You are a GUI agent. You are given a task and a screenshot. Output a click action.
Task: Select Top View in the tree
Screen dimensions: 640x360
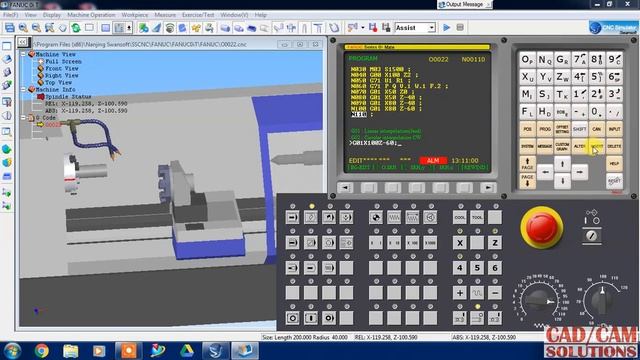coord(58,82)
